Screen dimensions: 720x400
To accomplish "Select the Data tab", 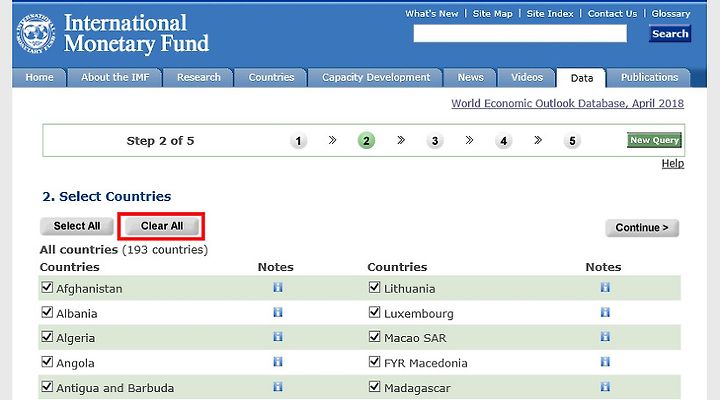I will [582, 78].
